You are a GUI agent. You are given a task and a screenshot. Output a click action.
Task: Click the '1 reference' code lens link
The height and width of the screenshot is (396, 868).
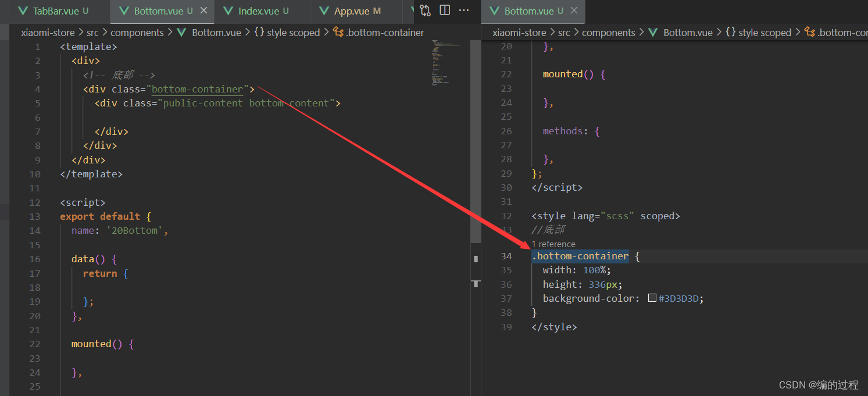click(x=553, y=244)
